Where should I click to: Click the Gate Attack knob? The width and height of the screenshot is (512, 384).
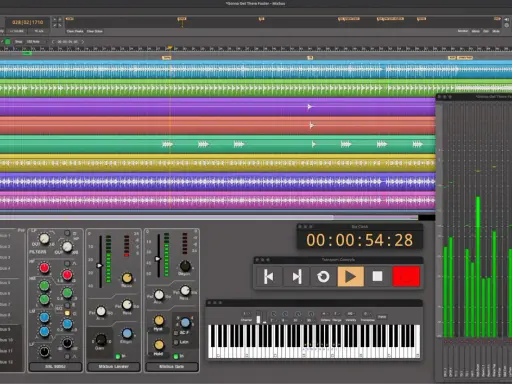[x=159, y=295]
